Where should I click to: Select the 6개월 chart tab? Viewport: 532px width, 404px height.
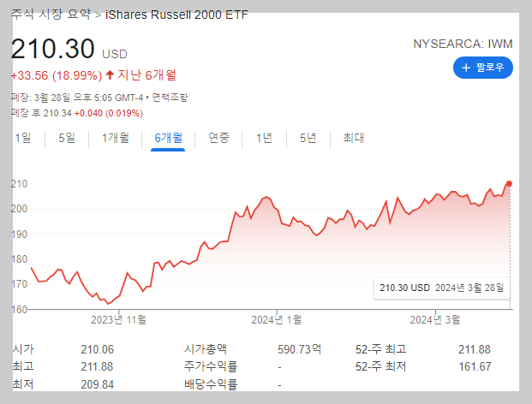168,138
